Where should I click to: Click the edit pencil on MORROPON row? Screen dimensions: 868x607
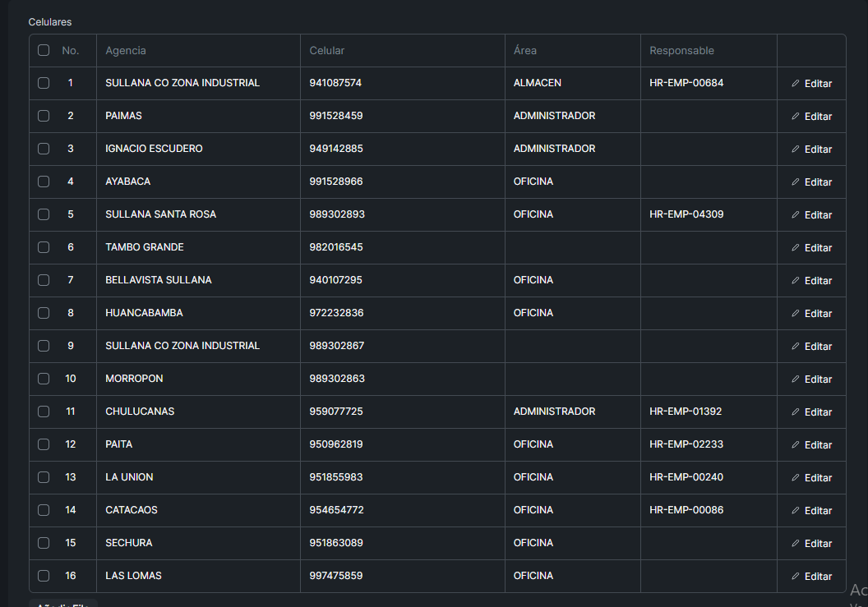[795, 379]
